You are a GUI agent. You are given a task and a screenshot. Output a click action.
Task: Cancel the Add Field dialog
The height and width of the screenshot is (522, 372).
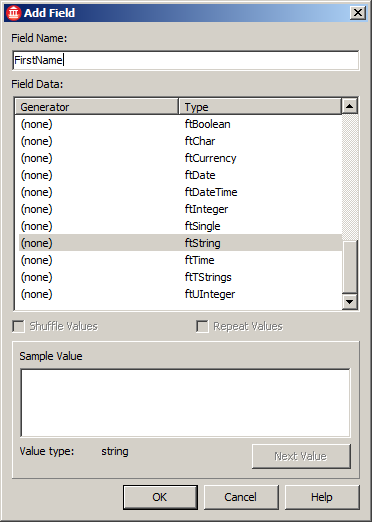241,497
